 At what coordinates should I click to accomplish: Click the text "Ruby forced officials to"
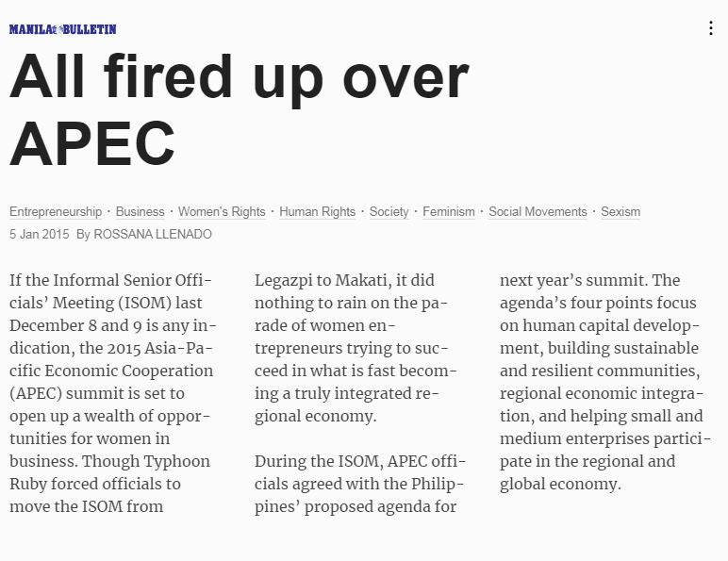(95, 484)
